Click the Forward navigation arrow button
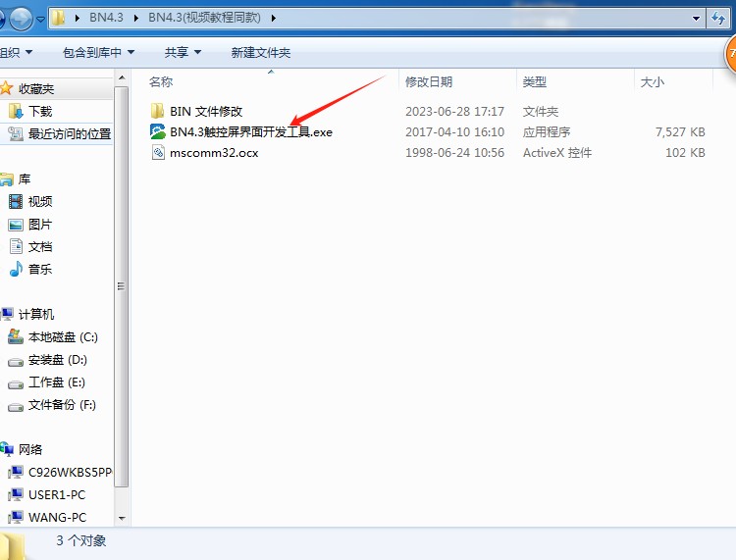The image size is (736, 560). point(22,19)
